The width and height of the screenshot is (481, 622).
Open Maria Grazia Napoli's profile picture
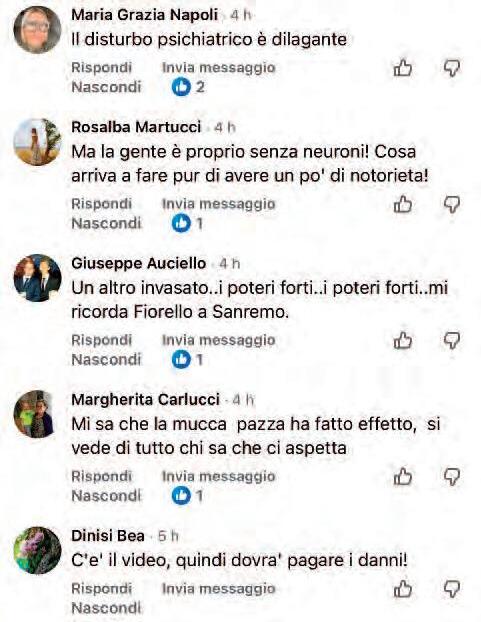click(37, 30)
